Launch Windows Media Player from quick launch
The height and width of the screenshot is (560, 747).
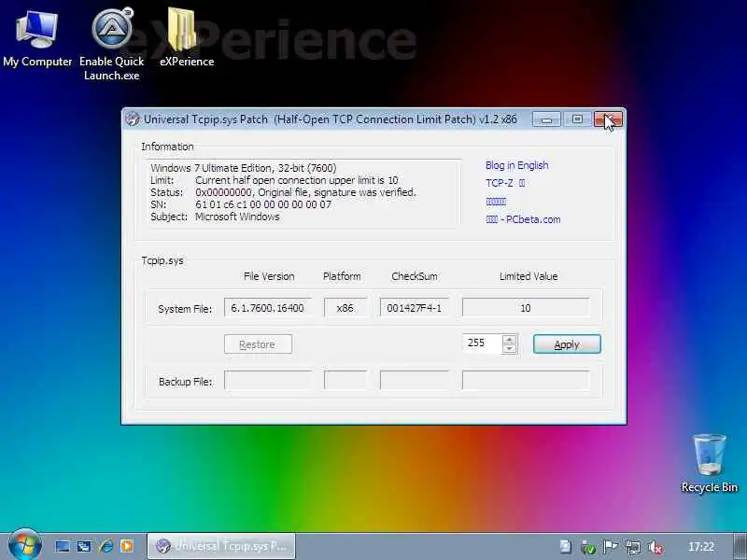coord(127,546)
